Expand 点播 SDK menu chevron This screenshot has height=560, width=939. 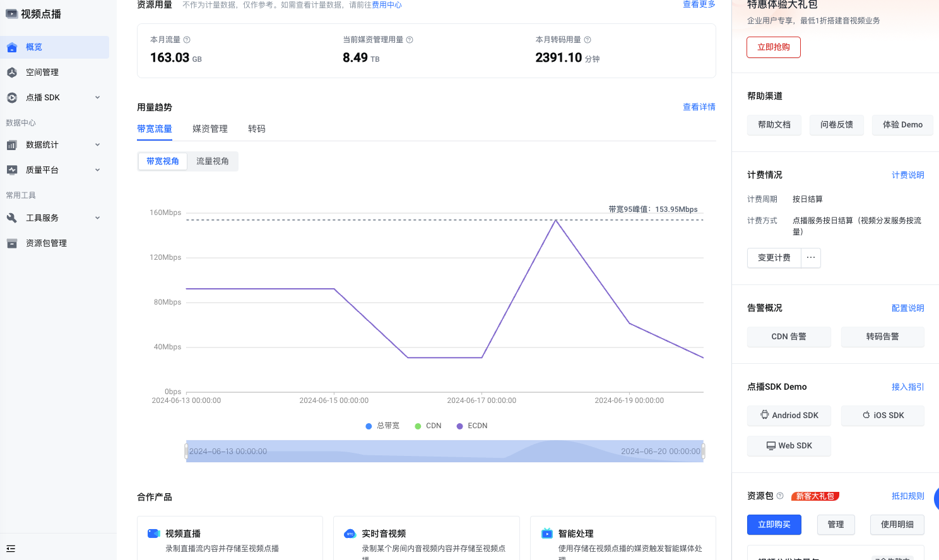[x=97, y=98]
